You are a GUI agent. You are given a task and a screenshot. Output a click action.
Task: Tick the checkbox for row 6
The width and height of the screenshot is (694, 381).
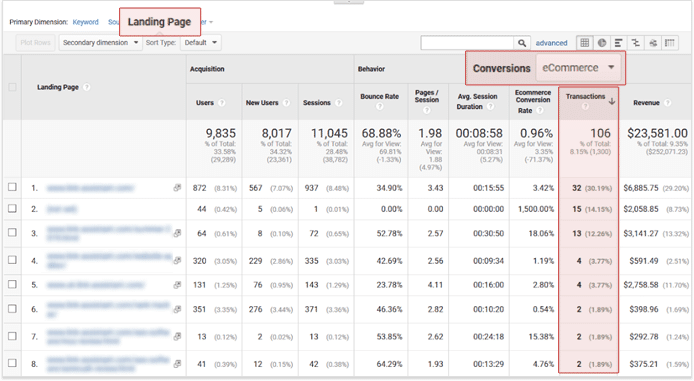coord(12,308)
